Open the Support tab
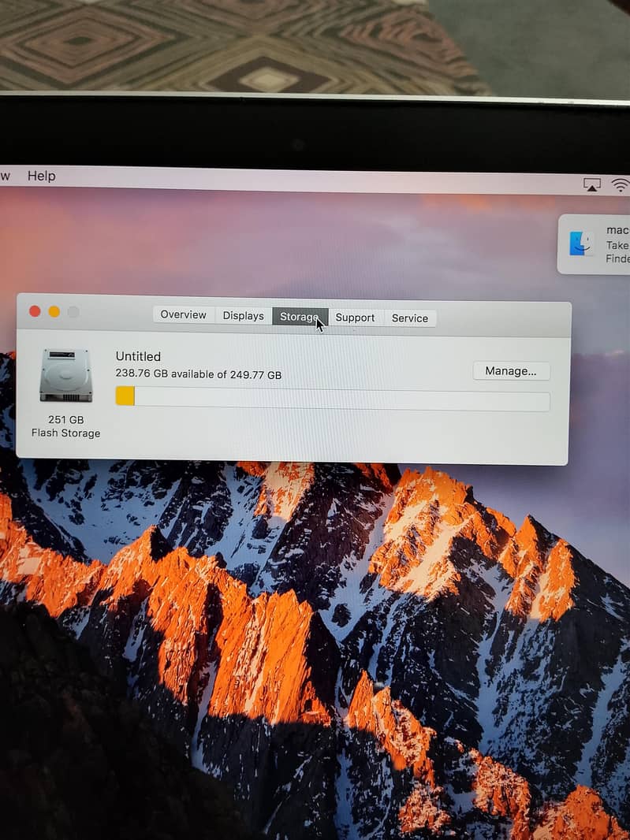This screenshot has width=630, height=840. 355,317
